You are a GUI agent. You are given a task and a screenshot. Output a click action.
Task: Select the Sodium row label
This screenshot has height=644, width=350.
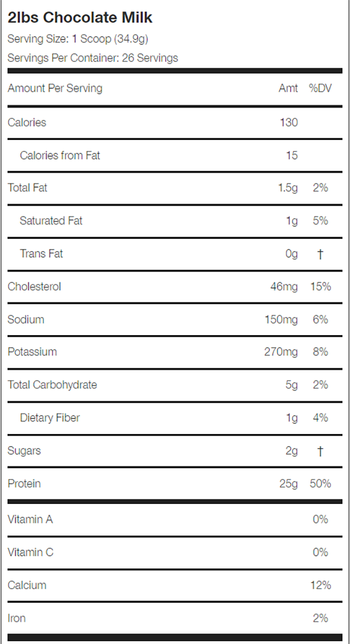(x=26, y=319)
